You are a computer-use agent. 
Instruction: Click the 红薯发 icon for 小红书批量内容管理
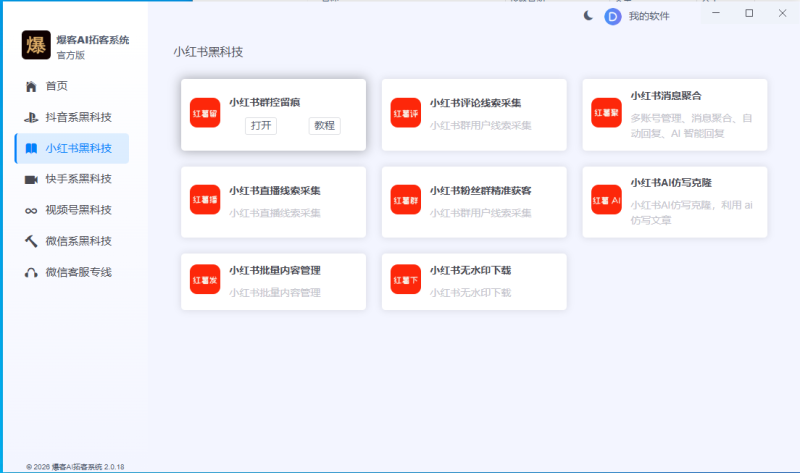tap(205, 279)
